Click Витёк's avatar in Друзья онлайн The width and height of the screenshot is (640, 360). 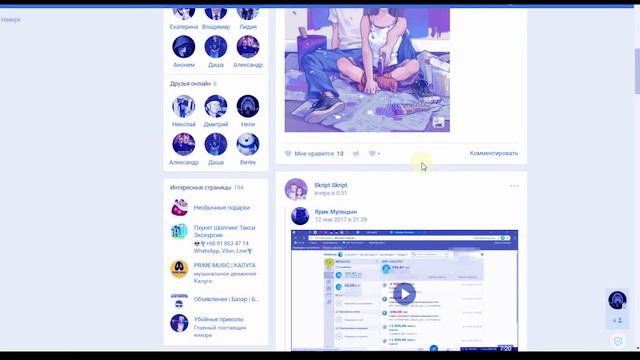[248, 144]
